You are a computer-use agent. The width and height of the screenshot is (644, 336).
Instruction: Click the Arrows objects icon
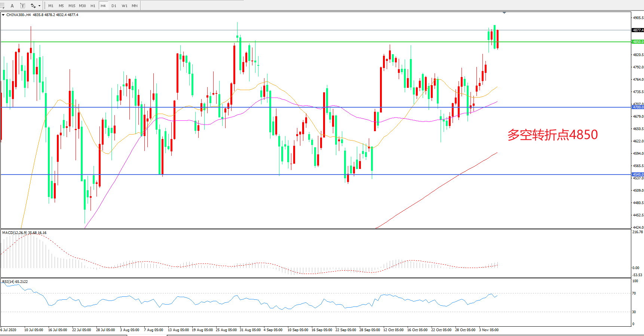pos(33,6)
